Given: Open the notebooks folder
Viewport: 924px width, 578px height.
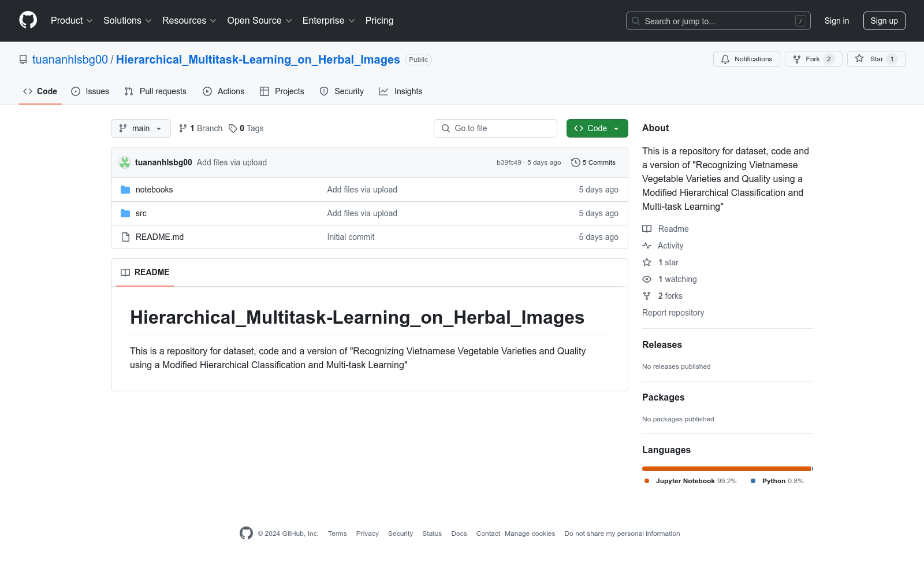Looking at the screenshot, I should point(154,190).
